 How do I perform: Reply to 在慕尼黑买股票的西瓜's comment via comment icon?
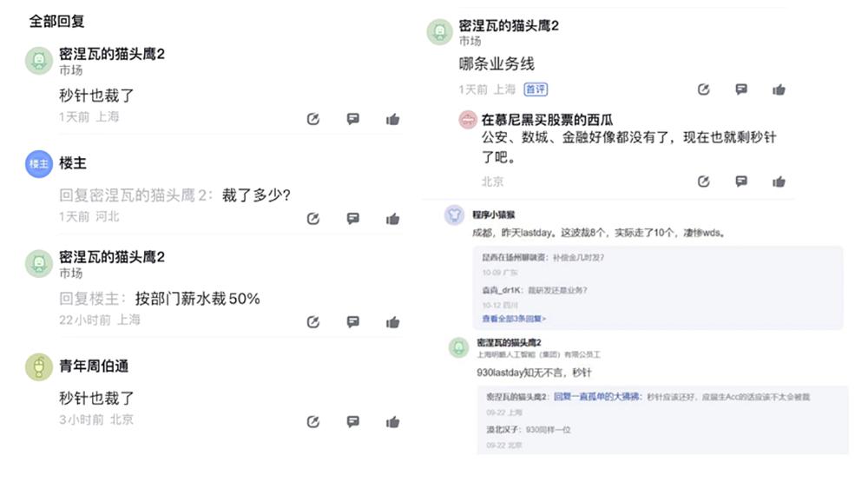tap(740, 182)
